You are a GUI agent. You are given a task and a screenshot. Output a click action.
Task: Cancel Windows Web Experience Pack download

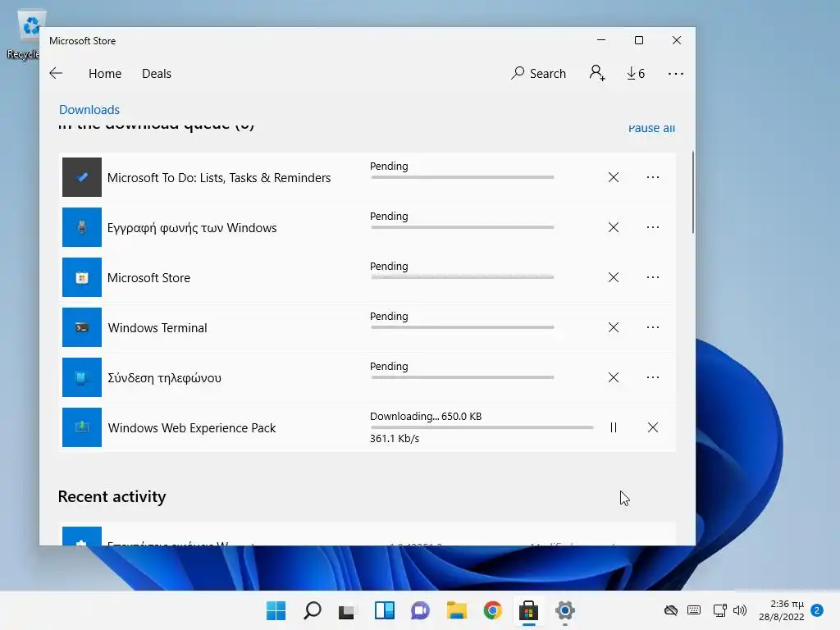[652, 427]
